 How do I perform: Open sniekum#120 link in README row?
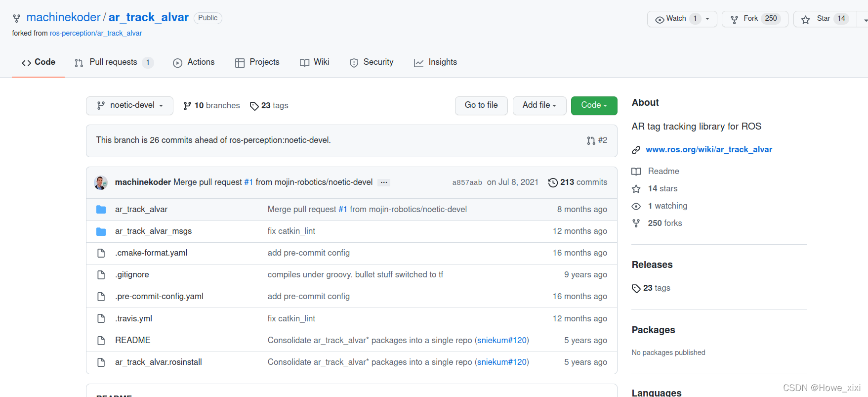pyautogui.click(x=502, y=341)
